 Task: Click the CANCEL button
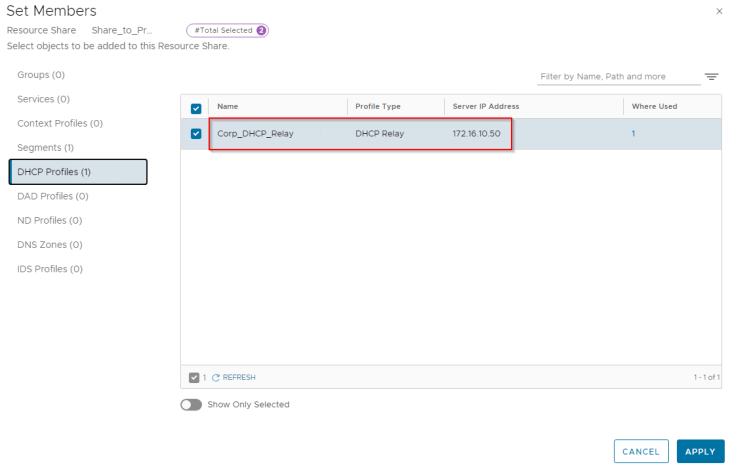point(641,451)
